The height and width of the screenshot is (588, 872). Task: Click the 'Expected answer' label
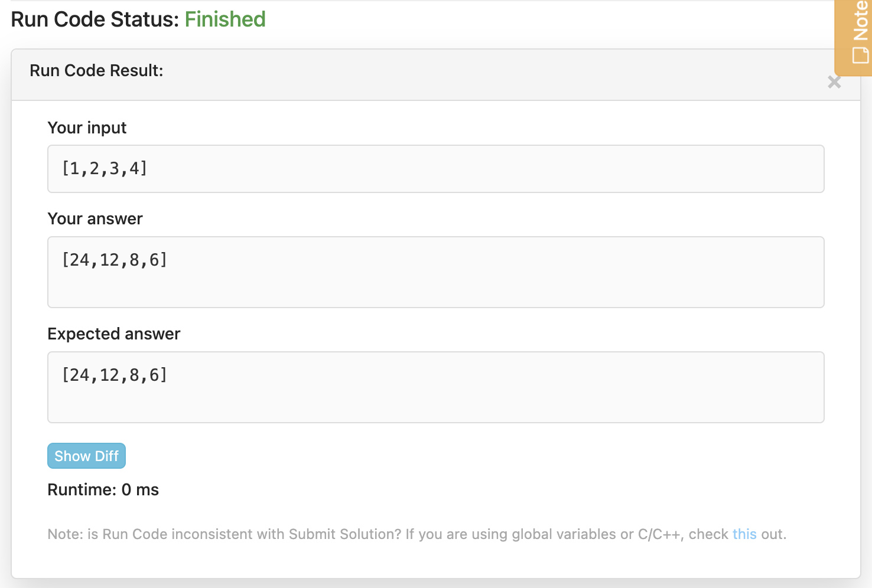tap(114, 334)
